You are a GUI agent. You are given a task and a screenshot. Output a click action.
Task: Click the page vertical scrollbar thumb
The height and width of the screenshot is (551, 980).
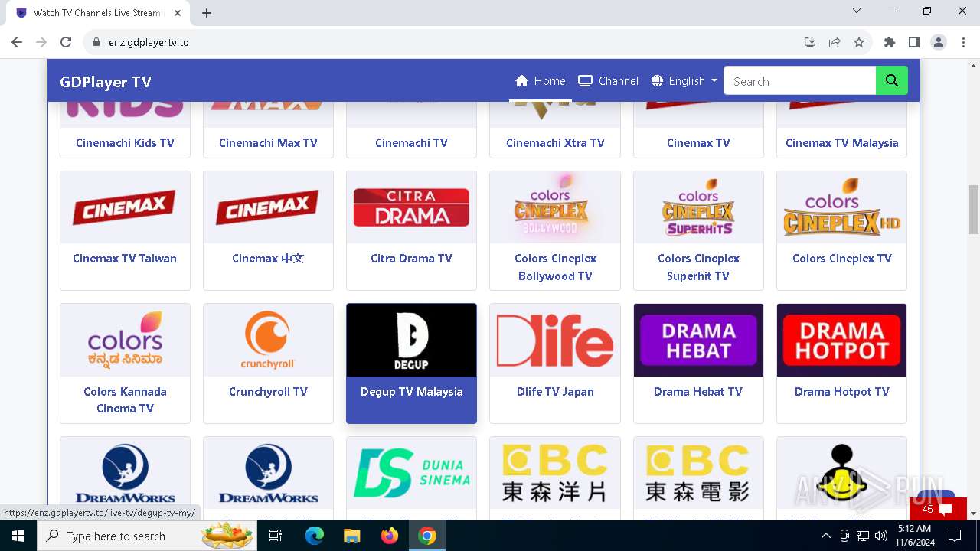pos(973,209)
